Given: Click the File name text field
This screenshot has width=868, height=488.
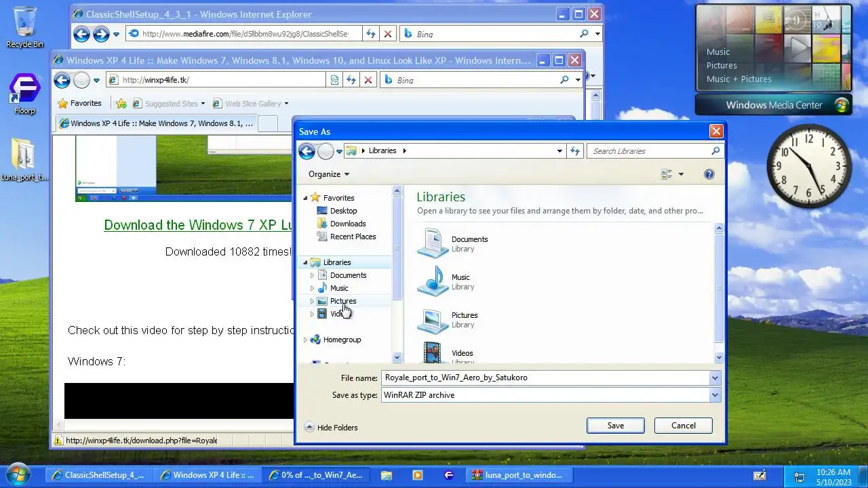Looking at the screenshot, I should [x=545, y=378].
